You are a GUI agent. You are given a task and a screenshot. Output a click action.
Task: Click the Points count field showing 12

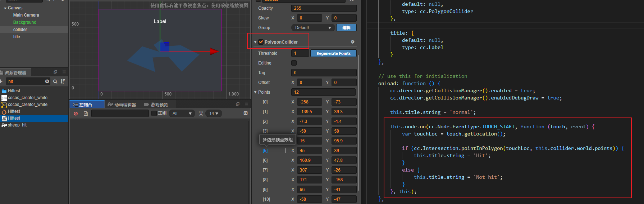tap(323, 92)
